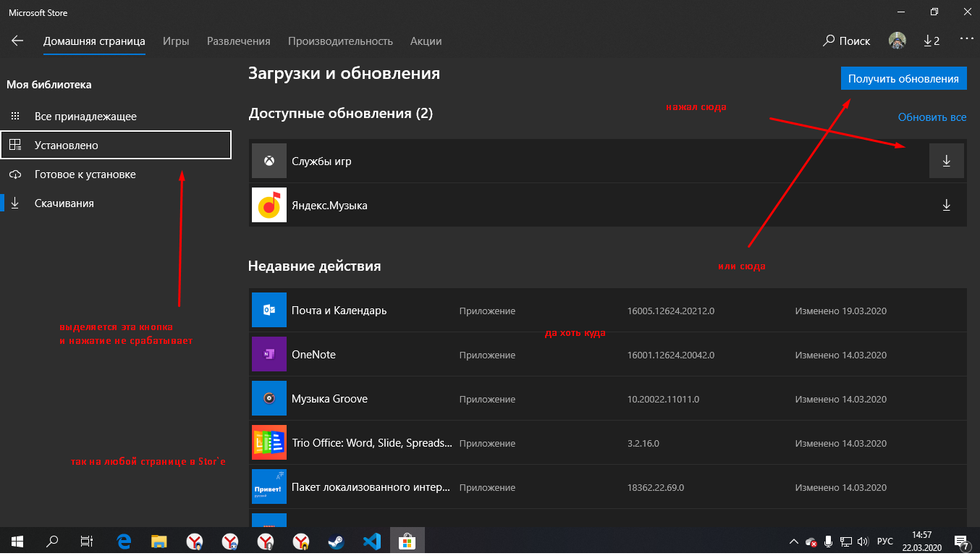This screenshot has height=556, width=980.
Task: Click the Службы игр row title
Action: (321, 161)
